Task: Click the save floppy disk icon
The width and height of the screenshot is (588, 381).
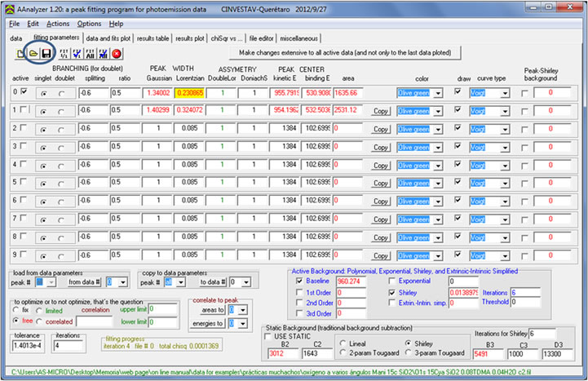Action: point(46,53)
